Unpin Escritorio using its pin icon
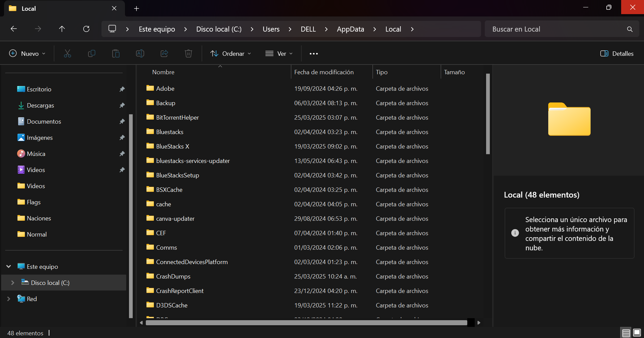 tap(122, 89)
